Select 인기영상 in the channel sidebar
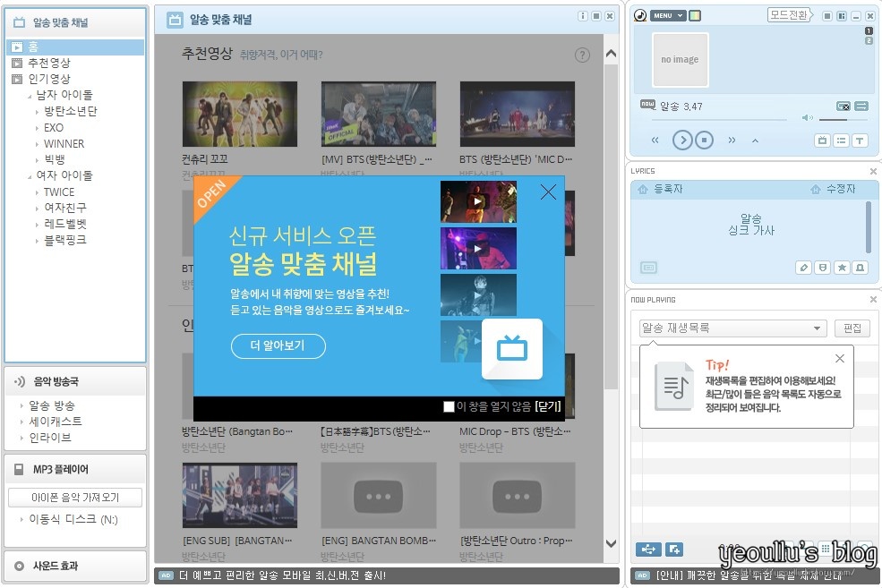 pyautogui.click(x=49, y=80)
